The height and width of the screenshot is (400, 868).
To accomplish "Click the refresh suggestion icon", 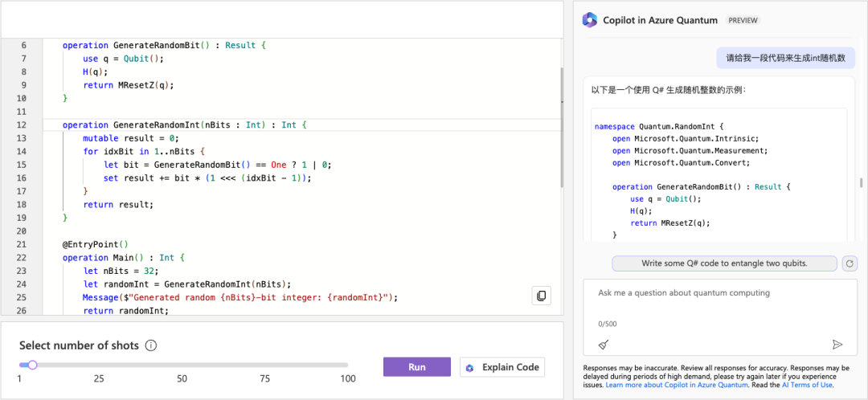I will 850,263.
